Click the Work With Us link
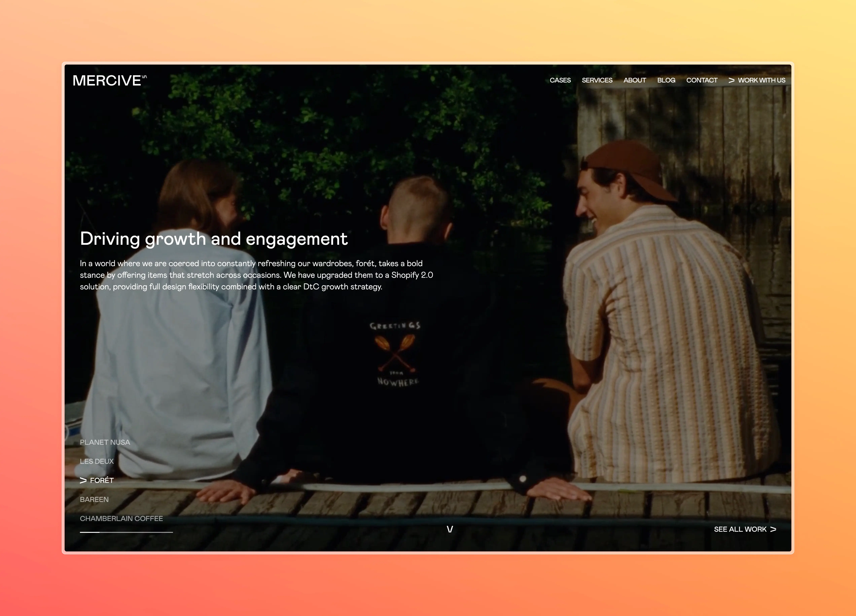856x616 pixels. coord(757,80)
